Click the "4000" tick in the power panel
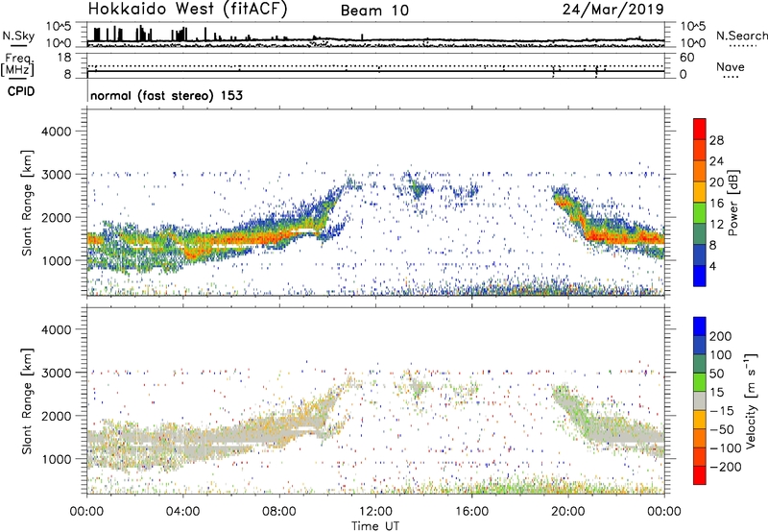768x532 pixels. point(56,132)
